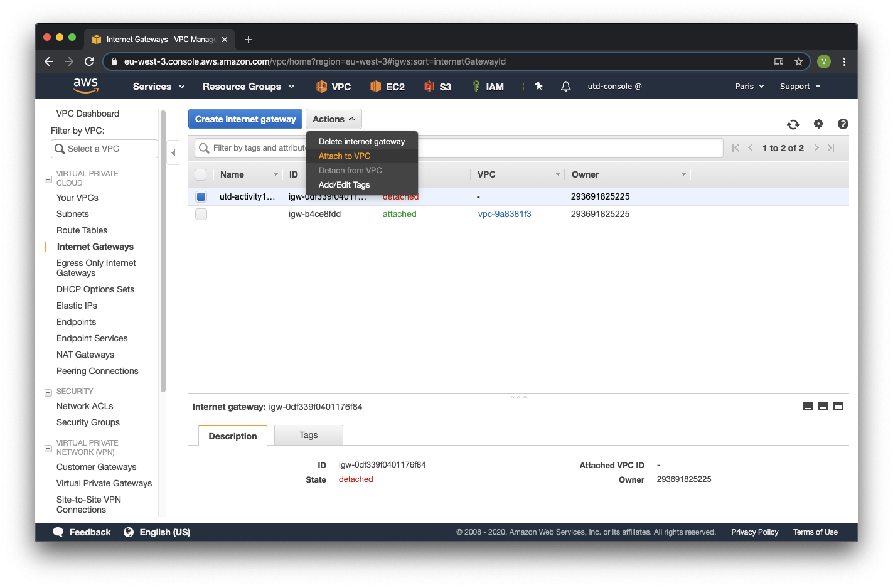This screenshot has width=893, height=588.
Task: Open the notifications bell
Action: pos(565,86)
